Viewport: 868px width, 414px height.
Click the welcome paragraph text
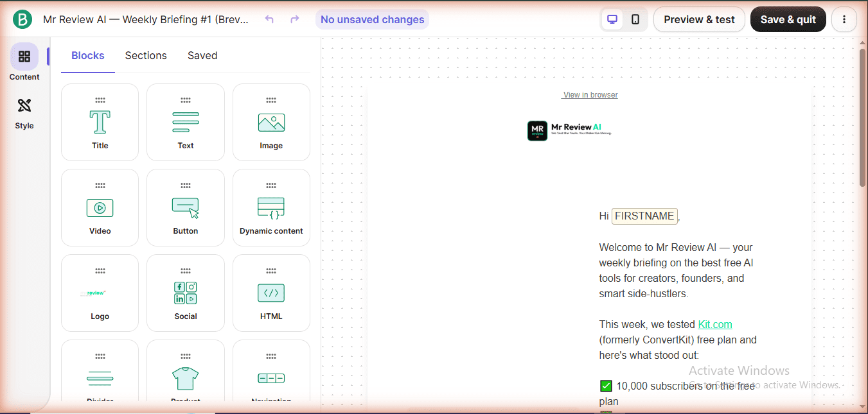click(x=676, y=270)
